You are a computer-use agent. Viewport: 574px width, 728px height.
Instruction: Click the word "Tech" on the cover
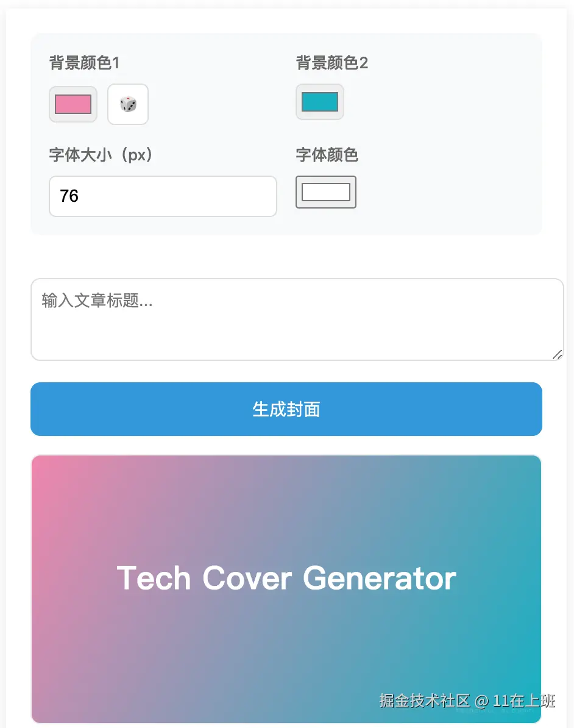click(x=154, y=578)
